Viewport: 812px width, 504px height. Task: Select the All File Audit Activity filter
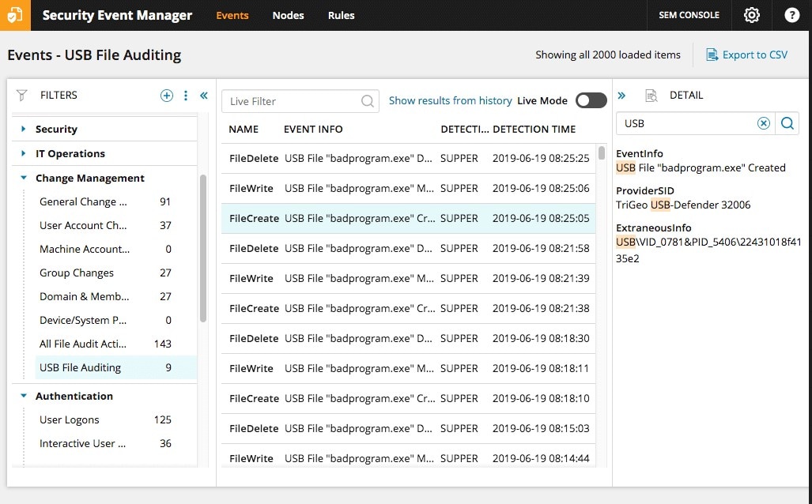[x=94, y=344]
